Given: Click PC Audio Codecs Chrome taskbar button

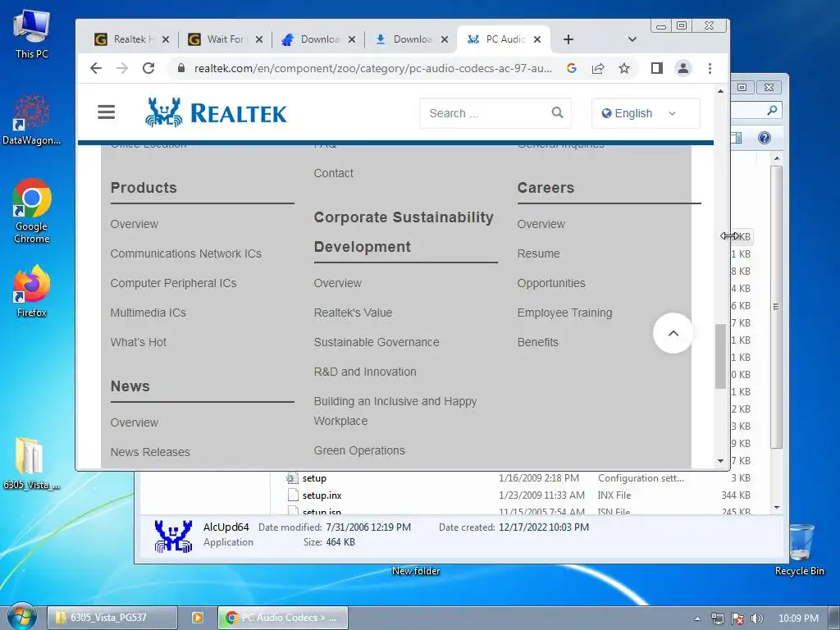Looking at the screenshot, I should coord(283,618).
